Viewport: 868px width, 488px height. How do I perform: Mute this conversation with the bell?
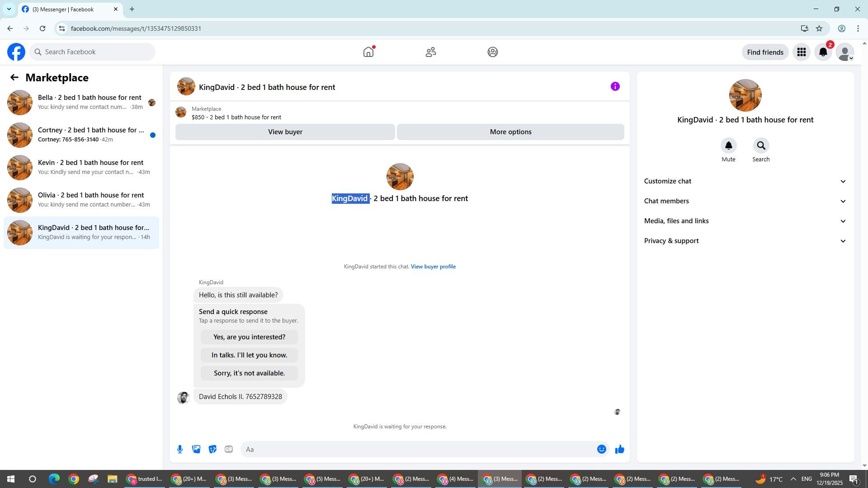click(728, 146)
